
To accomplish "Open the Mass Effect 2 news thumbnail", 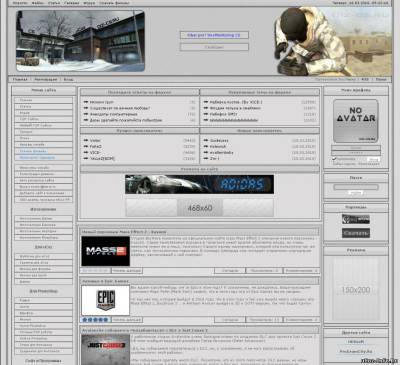I will point(106,251).
